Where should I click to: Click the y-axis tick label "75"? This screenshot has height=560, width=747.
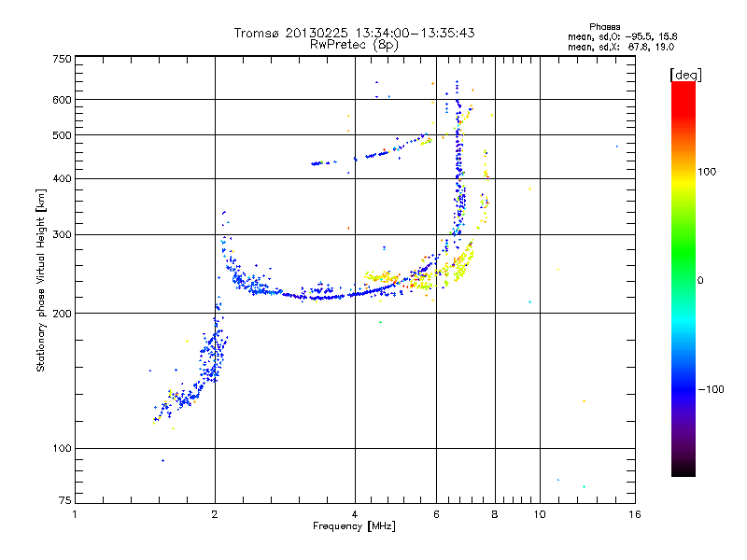[x=65, y=500]
